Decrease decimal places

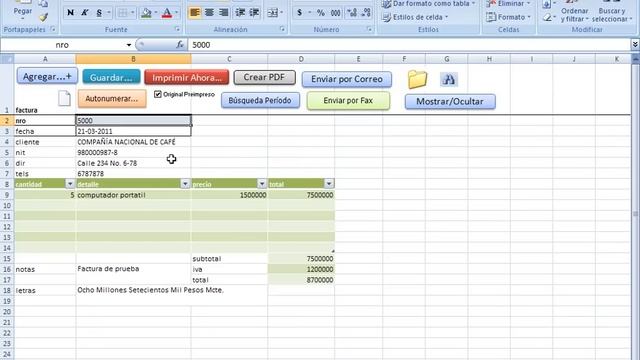point(366,13)
